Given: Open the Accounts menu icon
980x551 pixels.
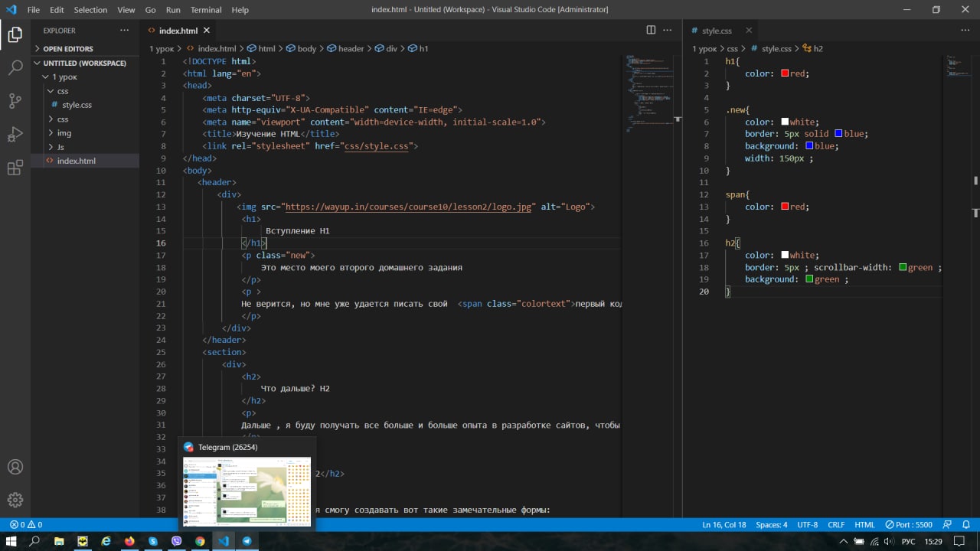Looking at the screenshot, I should (x=15, y=467).
